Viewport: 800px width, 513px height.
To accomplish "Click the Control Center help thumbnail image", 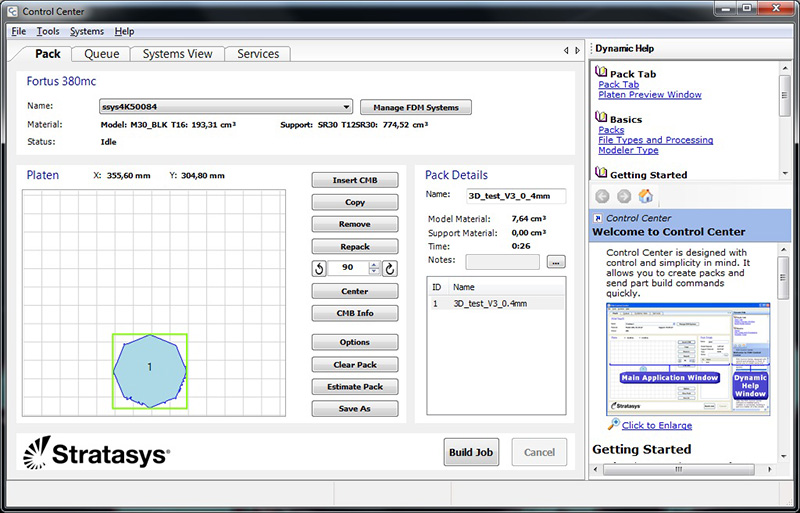I will 688,359.
